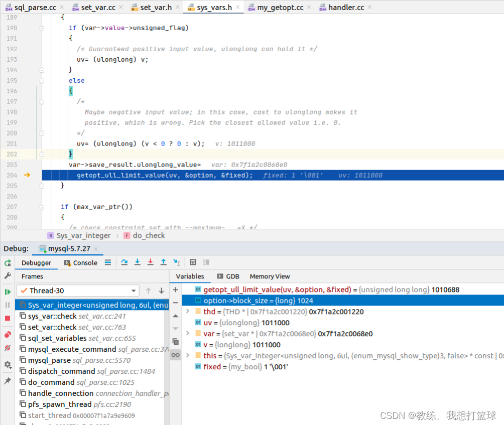This screenshot has height=425, width=504.
Task: Click line 204 execution marker arrow
Action: [28, 175]
